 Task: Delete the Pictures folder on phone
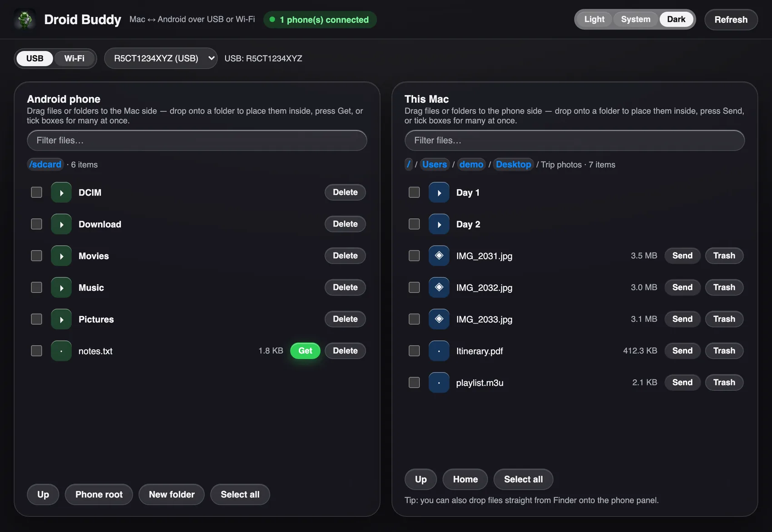click(345, 319)
